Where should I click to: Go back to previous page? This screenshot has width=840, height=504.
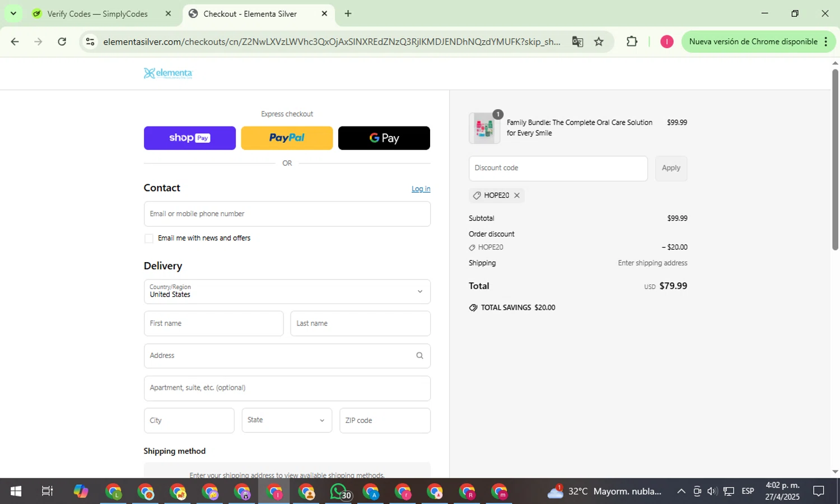(x=15, y=41)
